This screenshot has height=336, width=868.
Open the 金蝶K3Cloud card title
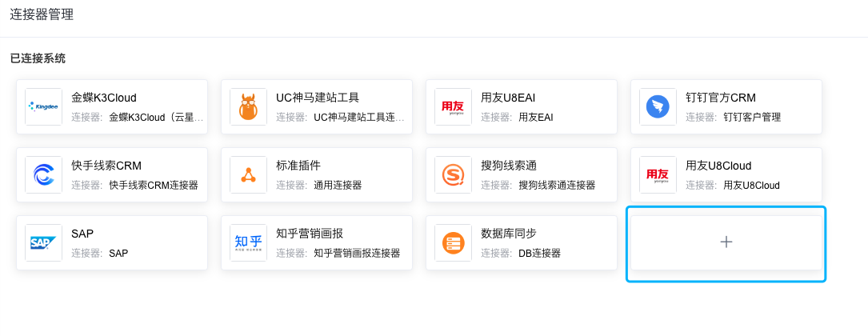104,98
